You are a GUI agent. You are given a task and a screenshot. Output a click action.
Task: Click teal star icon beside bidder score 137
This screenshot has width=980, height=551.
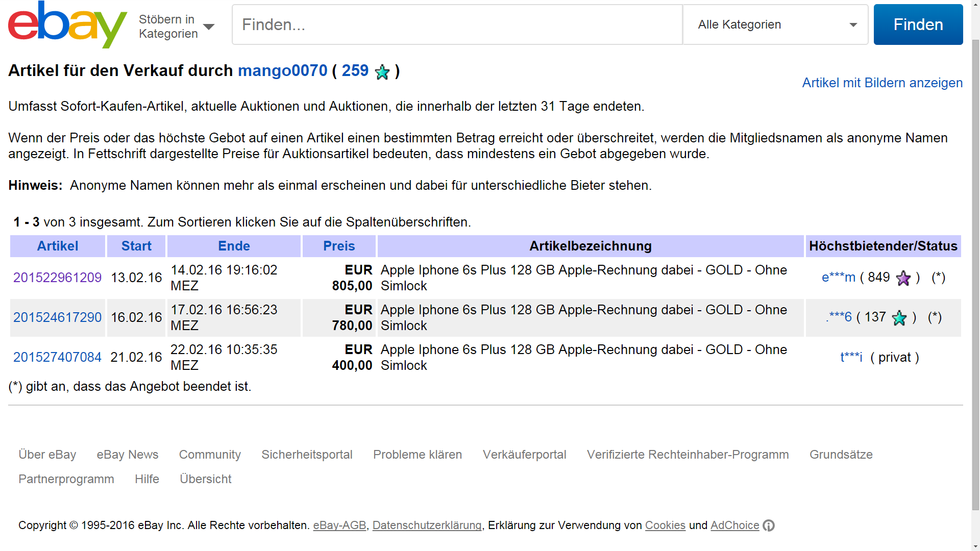tap(899, 318)
